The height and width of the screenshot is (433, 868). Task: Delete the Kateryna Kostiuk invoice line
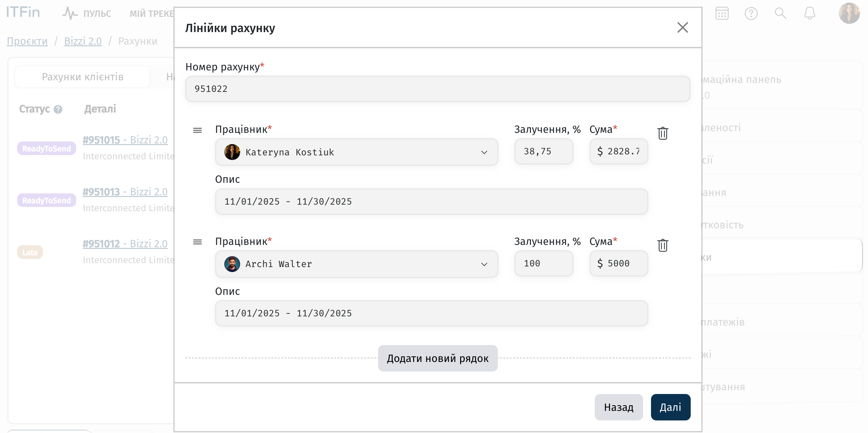pyautogui.click(x=663, y=133)
